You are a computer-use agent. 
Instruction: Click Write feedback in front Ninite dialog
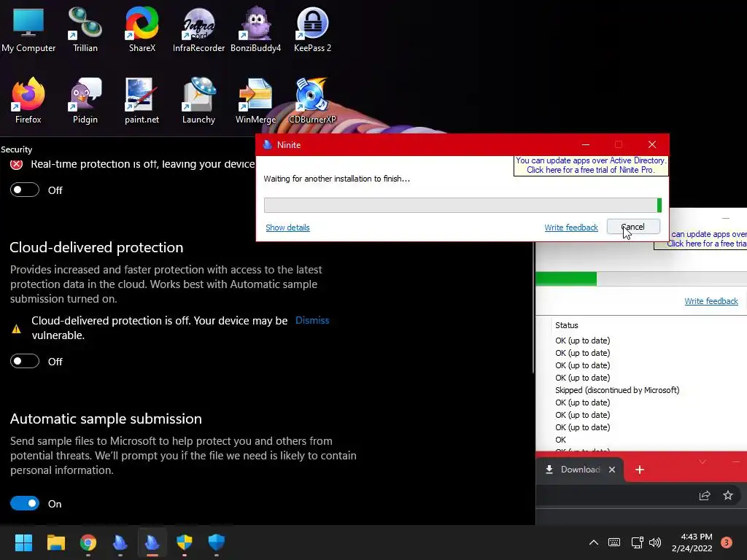(x=571, y=227)
